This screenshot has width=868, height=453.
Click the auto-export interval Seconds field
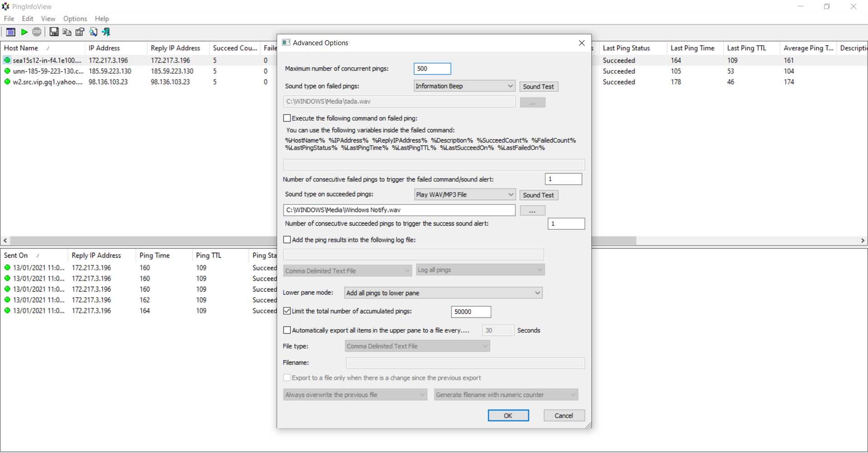click(x=498, y=330)
